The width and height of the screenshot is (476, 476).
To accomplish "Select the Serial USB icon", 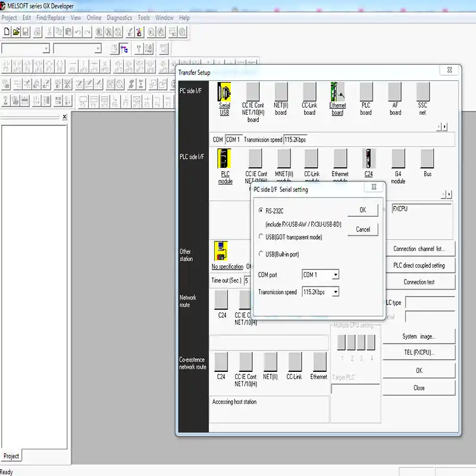I will point(224,92).
